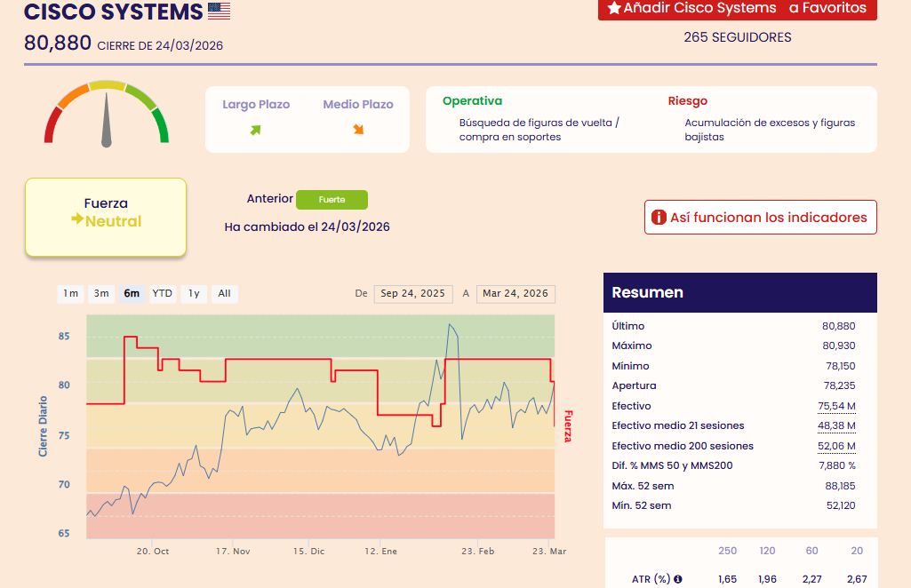Click the Fuerza Neutral card
The height and width of the screenshot is (588, 911).
(106, 218)
